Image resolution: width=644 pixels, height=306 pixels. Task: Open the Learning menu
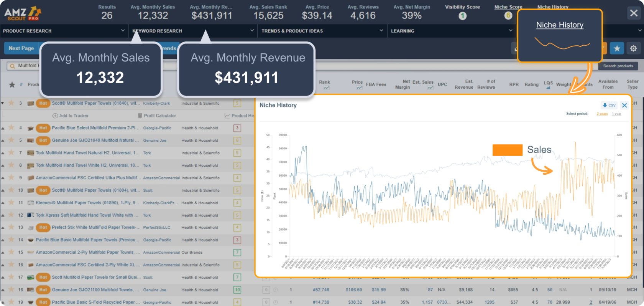(x=402, y=31)
